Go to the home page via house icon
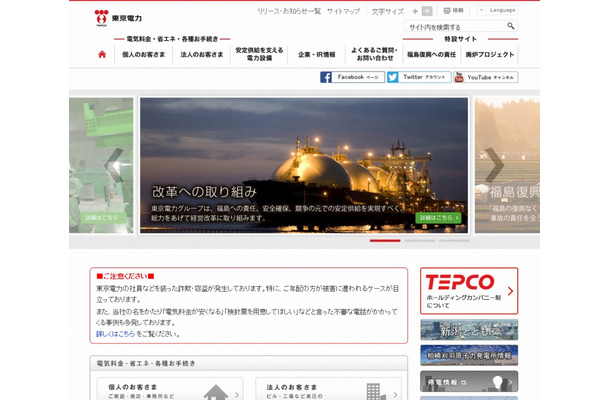This screenshot has height=400, width=610. [x=102, y=54]
